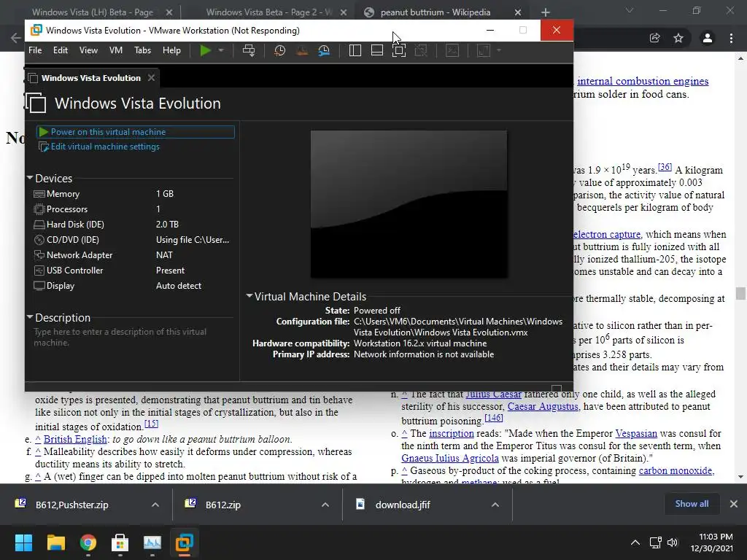Screen dimensions: 747x560
Task: Close the peanut buttrium Wikipedia tab
Action: click(x=518, y=12)
